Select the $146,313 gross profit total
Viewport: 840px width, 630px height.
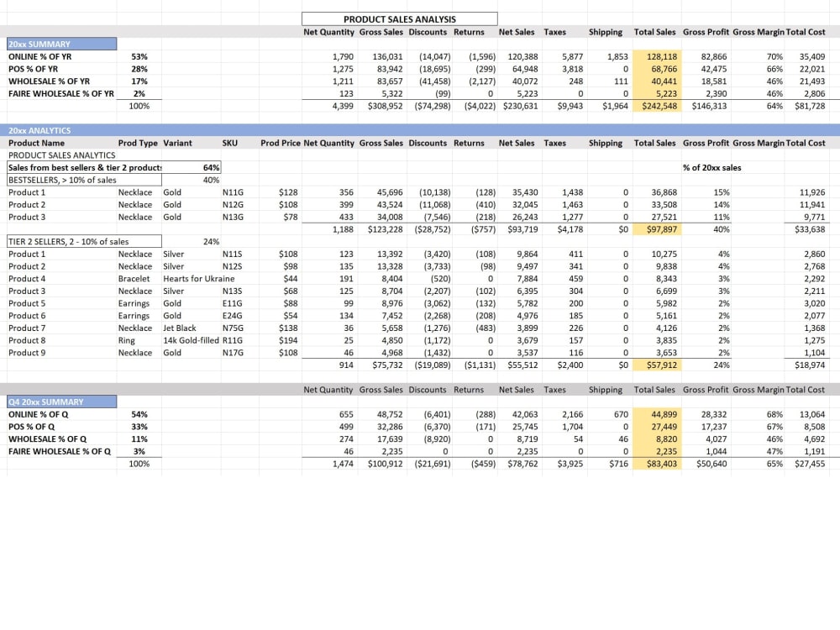pyautogui.click(x=709, y=106)
